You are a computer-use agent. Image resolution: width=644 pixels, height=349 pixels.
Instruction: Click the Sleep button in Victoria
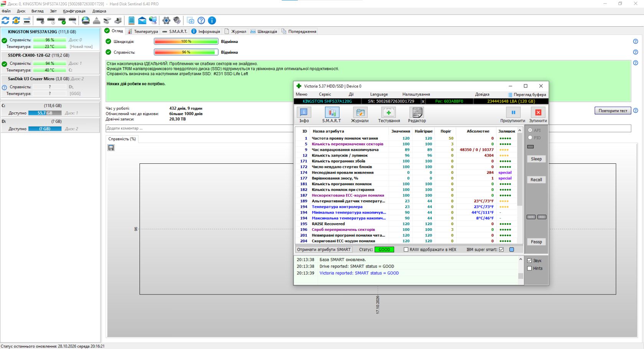tap(536, 159)
